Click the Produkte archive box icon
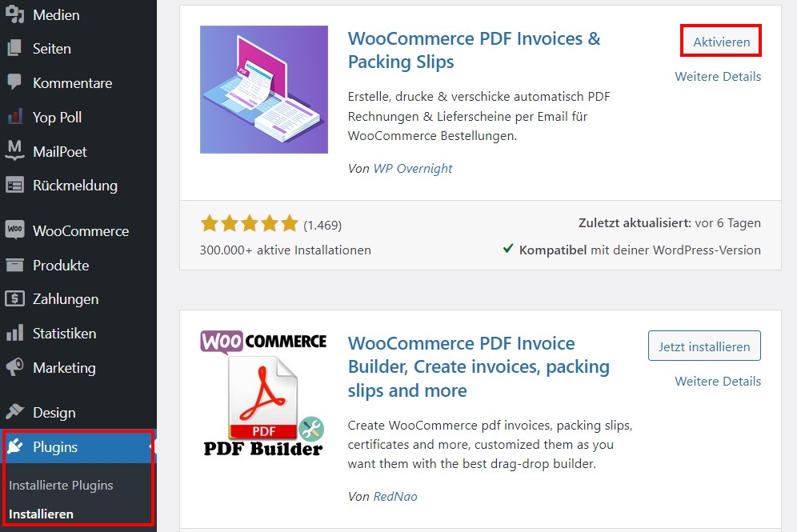This screenshot has height=532, width=797. (x=14, y=265)
